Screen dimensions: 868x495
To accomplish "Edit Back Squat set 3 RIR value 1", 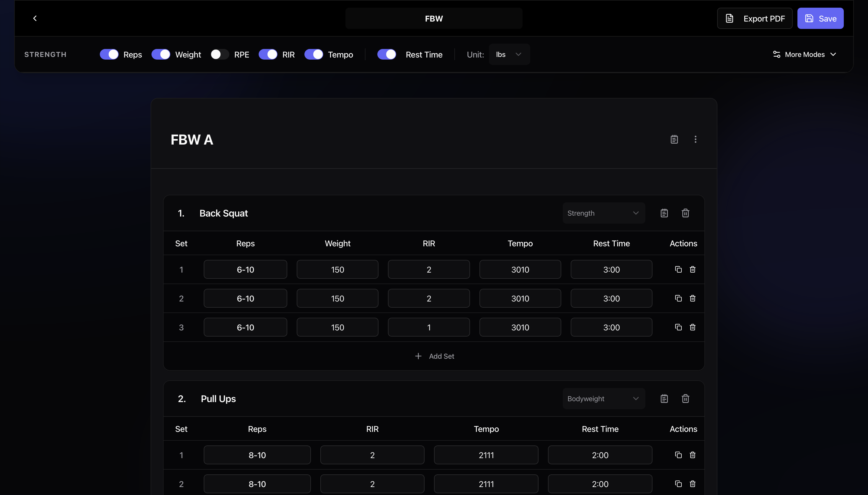I will pyautogui.click(x=429, y=327).
